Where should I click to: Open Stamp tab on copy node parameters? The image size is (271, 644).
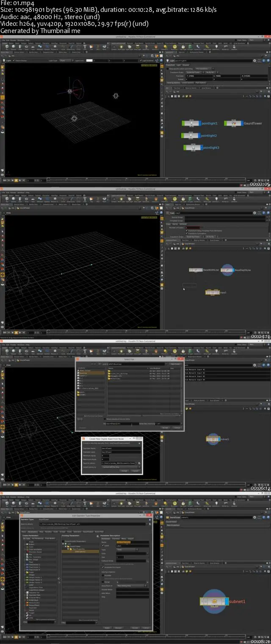174,224
